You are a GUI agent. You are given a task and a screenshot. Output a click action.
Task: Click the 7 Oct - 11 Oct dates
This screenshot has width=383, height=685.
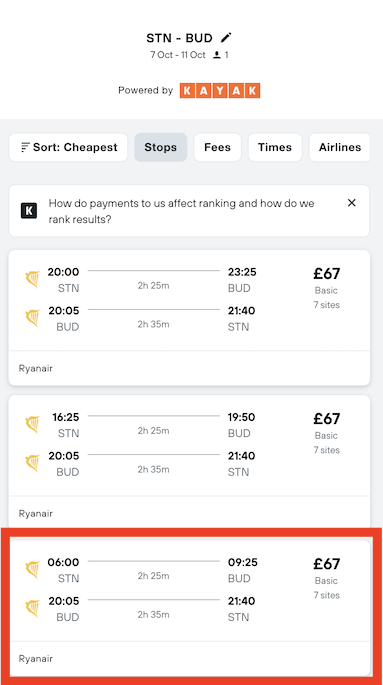(178, 55)
